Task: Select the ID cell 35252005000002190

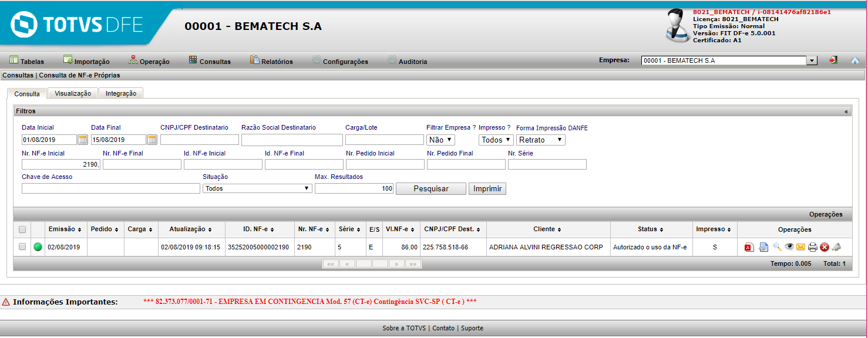Action: tap(259, 247)
